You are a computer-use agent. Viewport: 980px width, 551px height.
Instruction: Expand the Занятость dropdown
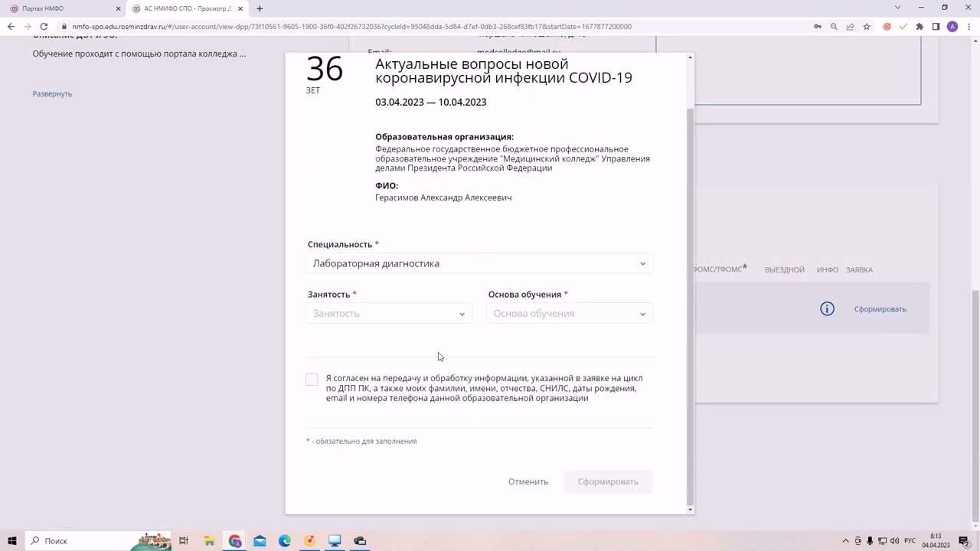tap(389, 314)
